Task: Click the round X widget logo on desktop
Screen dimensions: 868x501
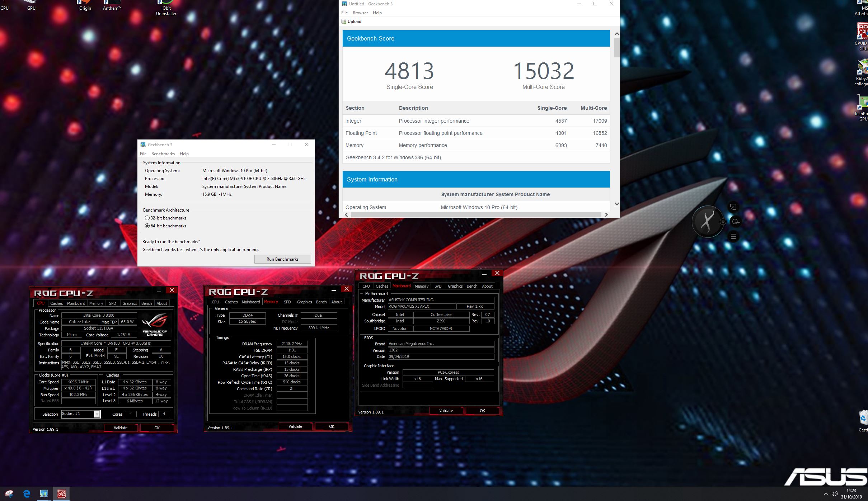Action: [x=707, y=221]
